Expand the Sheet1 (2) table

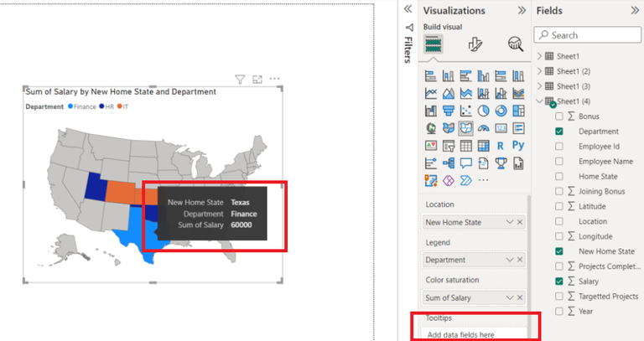pyautogui.click(x=540, y=71)
